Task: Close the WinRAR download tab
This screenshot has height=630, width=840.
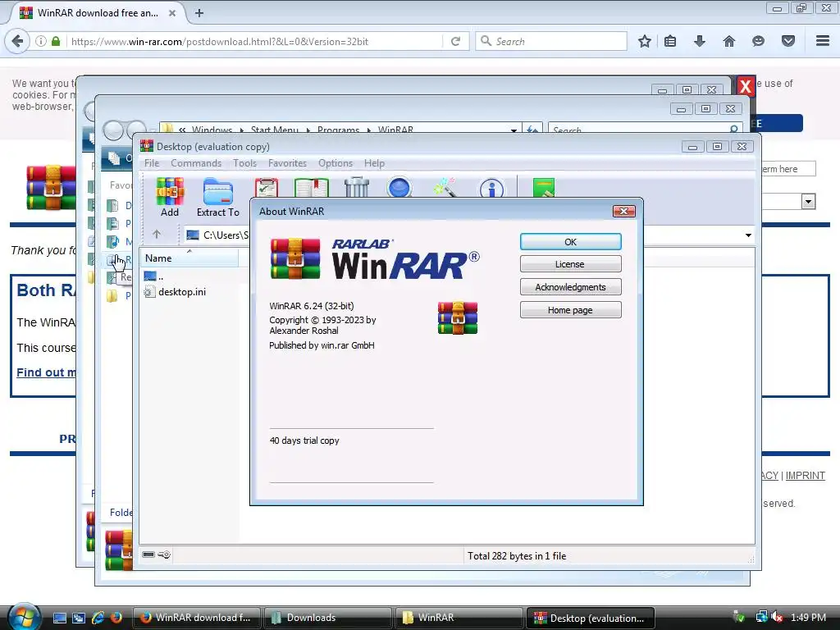Action: click(172, 13)
